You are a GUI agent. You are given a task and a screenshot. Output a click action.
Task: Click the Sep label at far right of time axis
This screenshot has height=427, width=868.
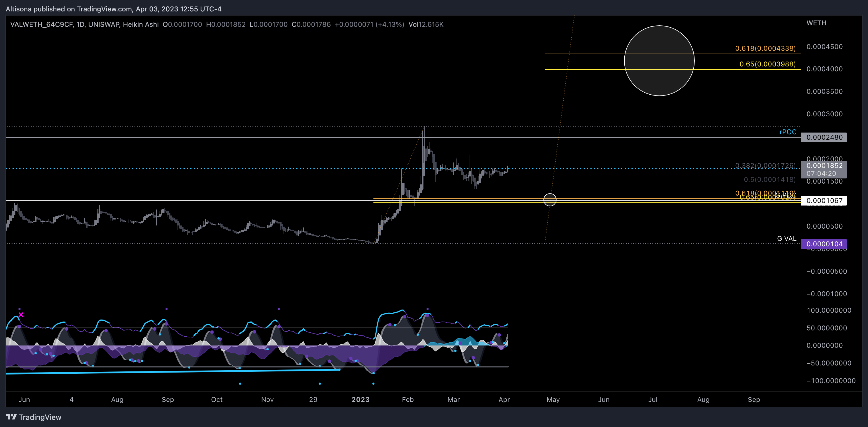(754, 400)
